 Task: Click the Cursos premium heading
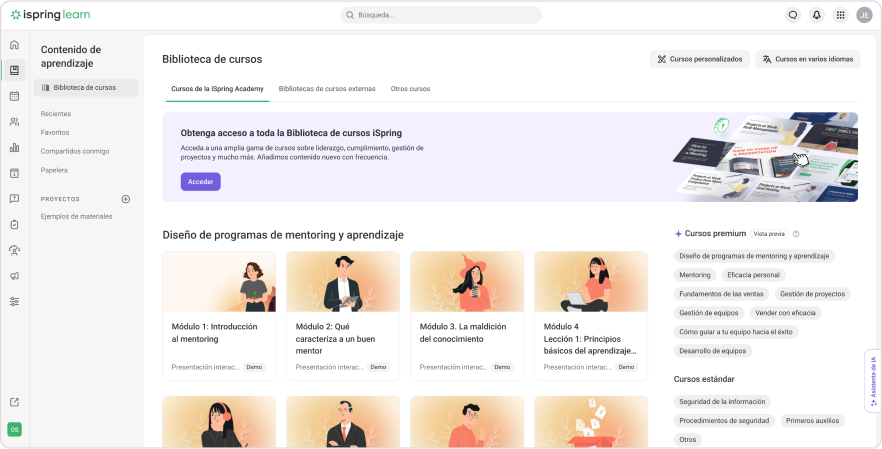(715, 234)
